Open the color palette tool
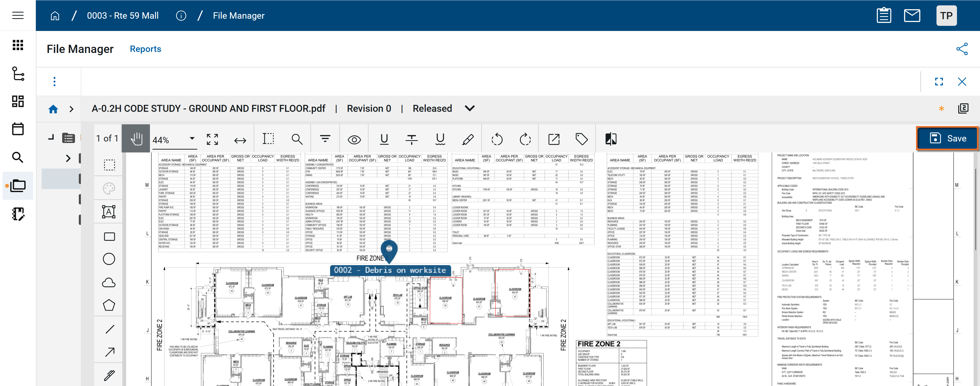The width and height of the screenshot is (980, 386). (x=109, y=188)
